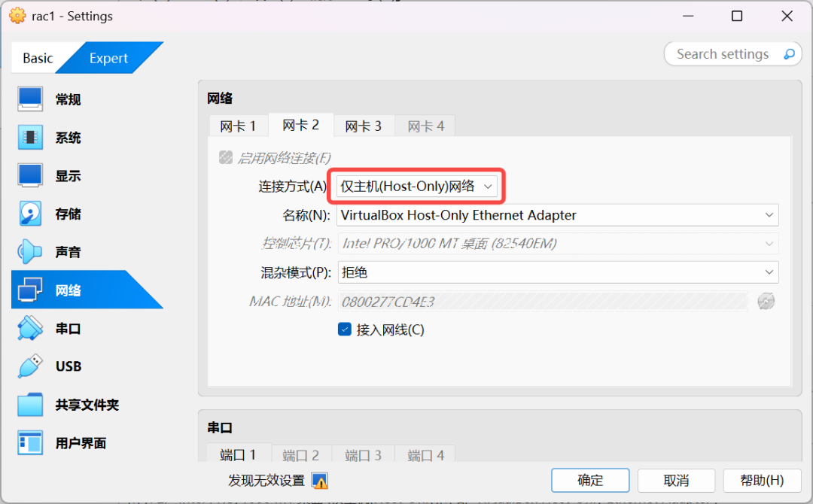This screenshot has width=813, height=504.
Task: Click the MAC address refresh icon
Action: [766, 301]
